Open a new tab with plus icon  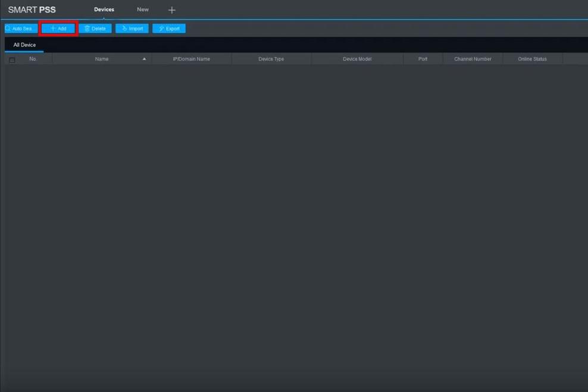(x=172, y=10)
